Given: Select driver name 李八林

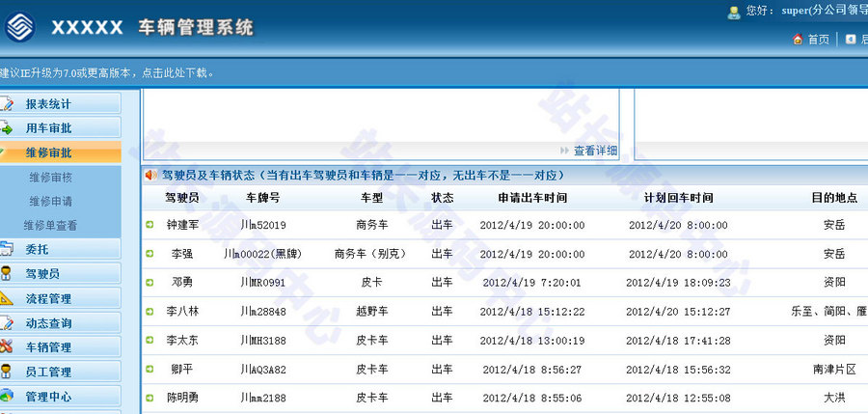Looking at the screenshot, I should pyautogui.click(x=182, y=312).
